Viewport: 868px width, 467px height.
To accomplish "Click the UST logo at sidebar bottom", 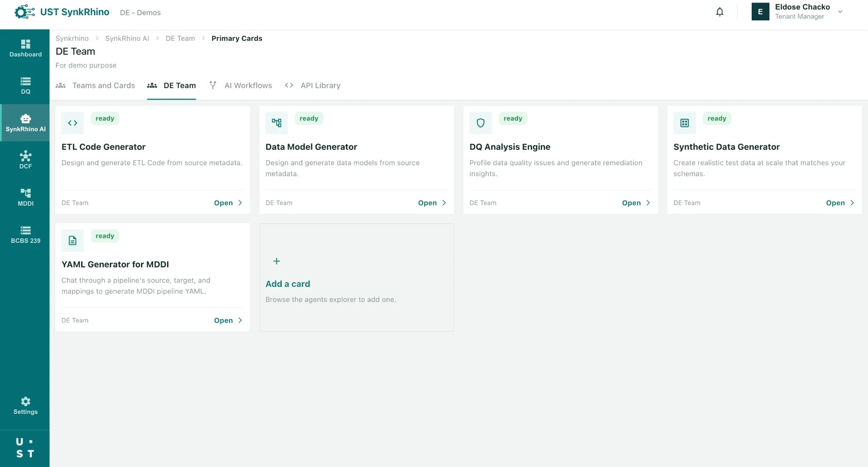I will point(25,448).
